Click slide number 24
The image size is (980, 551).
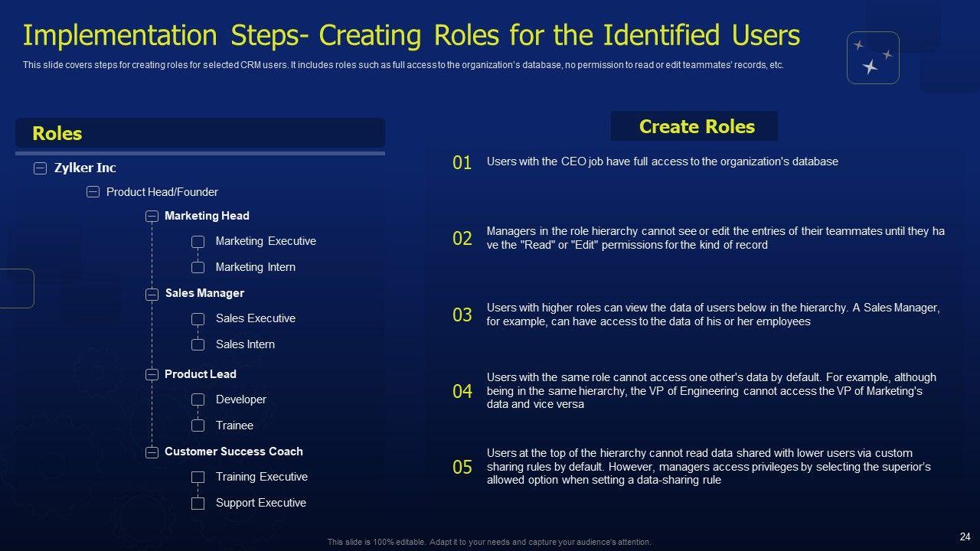965,537
